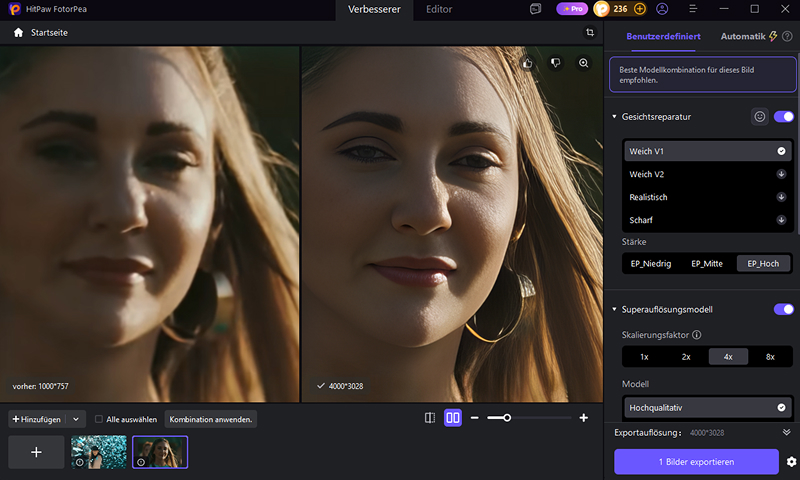Collapse the Superauflösungsmodell section
Image resolution: width=800 pixels, height=480 pixels.
click(614, 309)
